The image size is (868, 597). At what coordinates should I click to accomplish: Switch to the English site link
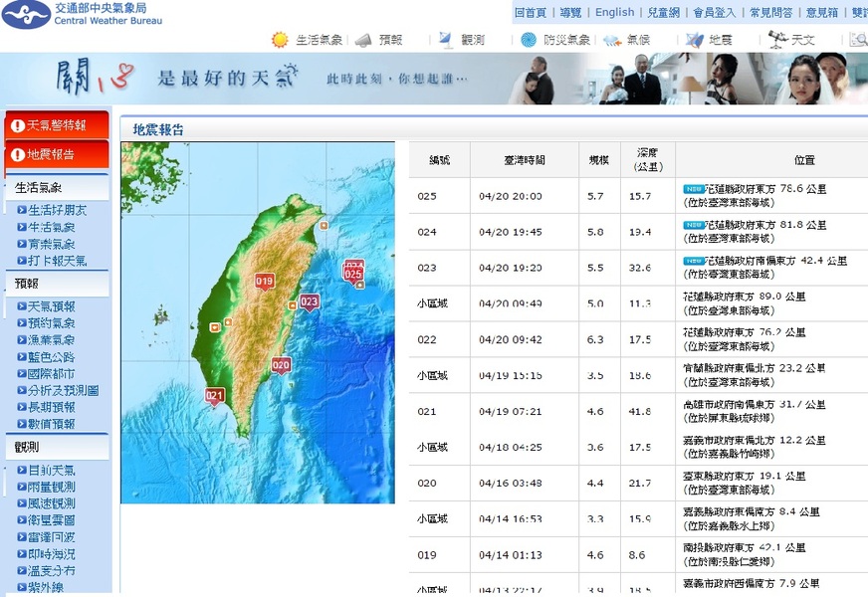click(614, 12)
